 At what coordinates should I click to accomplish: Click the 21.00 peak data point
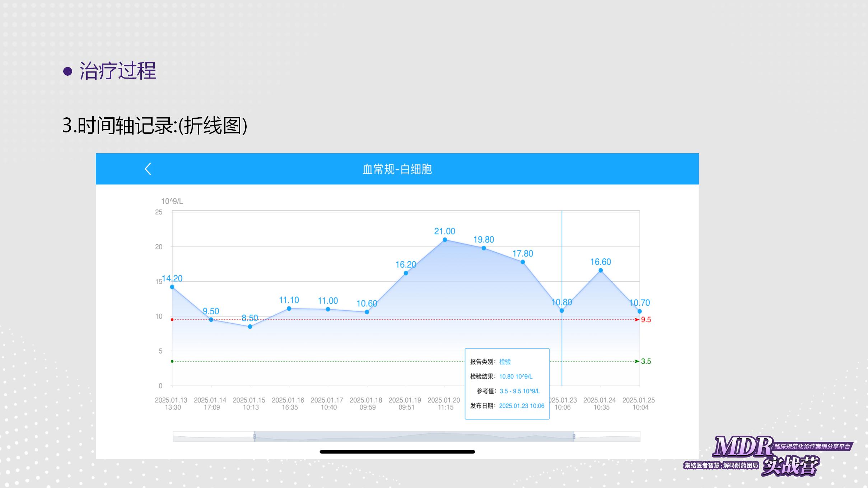tap(445, 240)
